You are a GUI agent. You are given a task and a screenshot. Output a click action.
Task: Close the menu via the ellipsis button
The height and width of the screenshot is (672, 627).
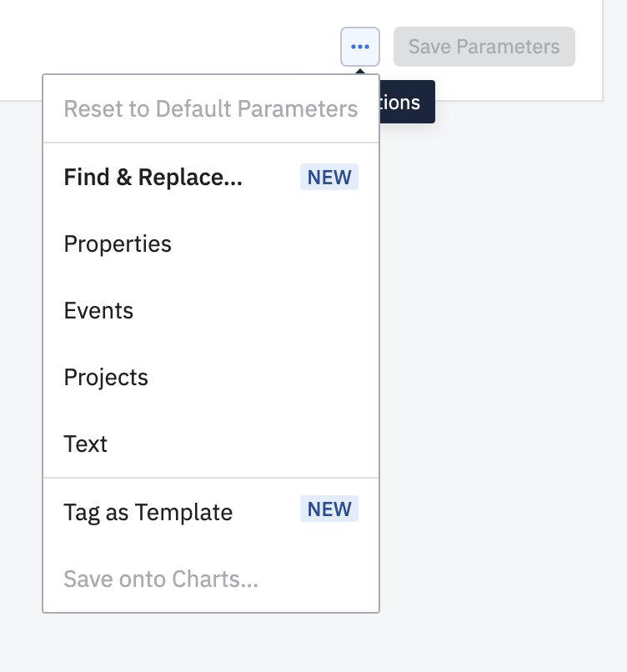click(x=360, y=47)
